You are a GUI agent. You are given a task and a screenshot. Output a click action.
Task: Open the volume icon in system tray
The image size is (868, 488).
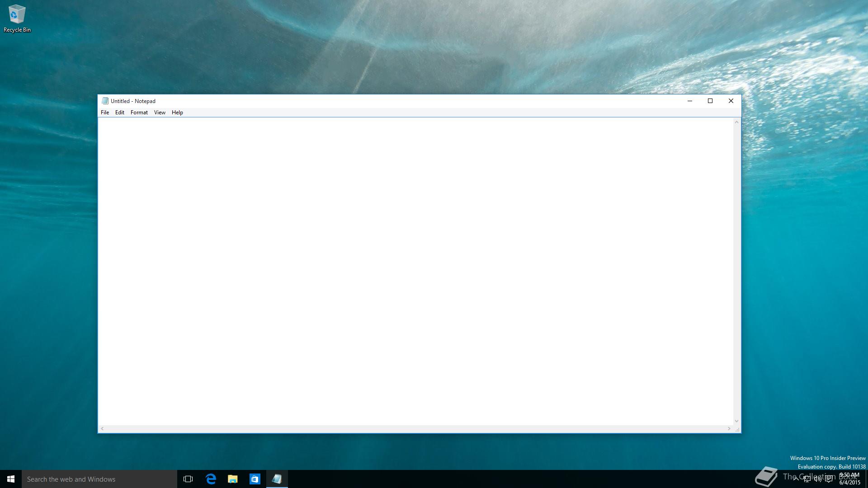[x=818, y=479]
